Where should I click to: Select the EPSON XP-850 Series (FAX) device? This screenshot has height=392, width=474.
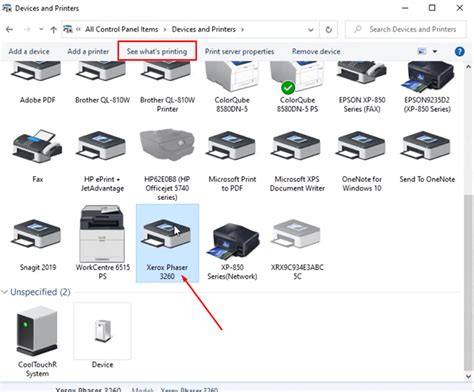click(362, 72)
